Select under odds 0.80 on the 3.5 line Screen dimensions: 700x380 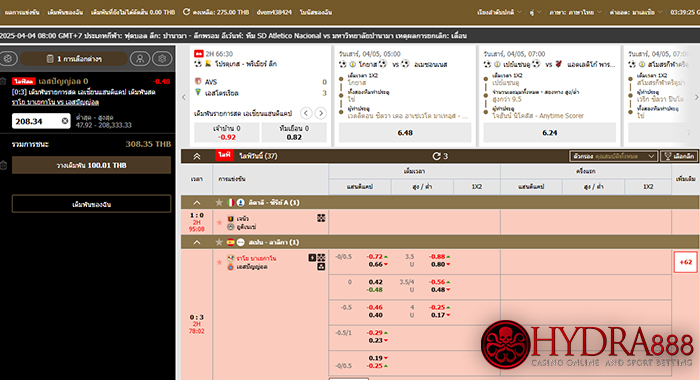pyautogui.click(x=438, y=264)
